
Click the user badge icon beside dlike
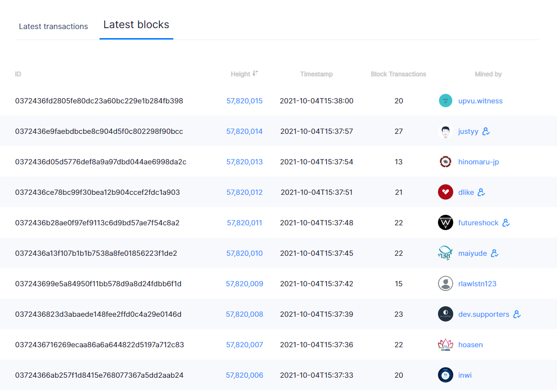pos(481,192)
